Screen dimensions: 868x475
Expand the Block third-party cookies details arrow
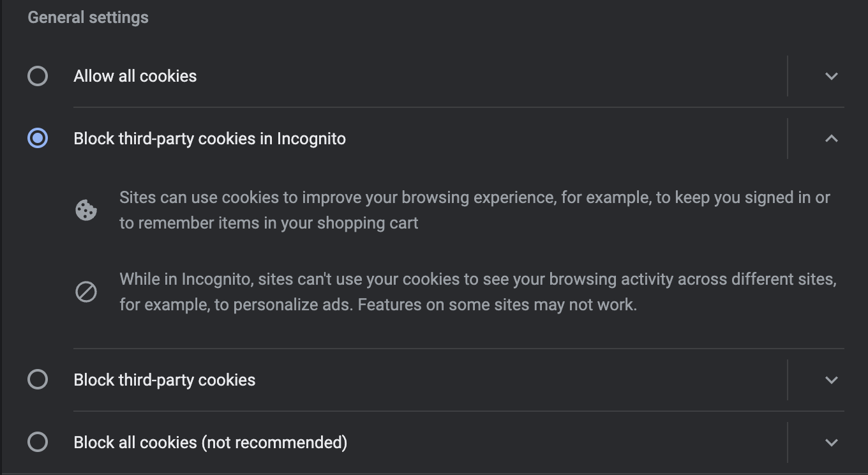tap(831, 380)
